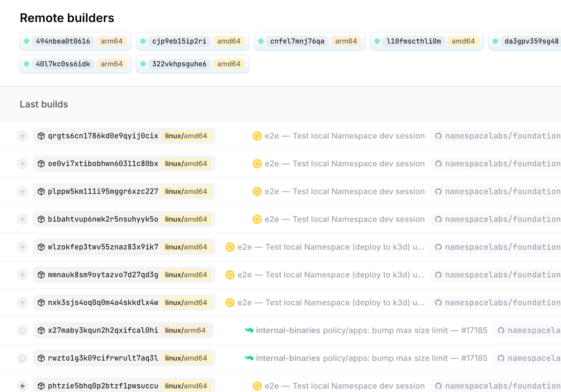Select remote builder cnfel7mnj76qa

pos(309,41)
